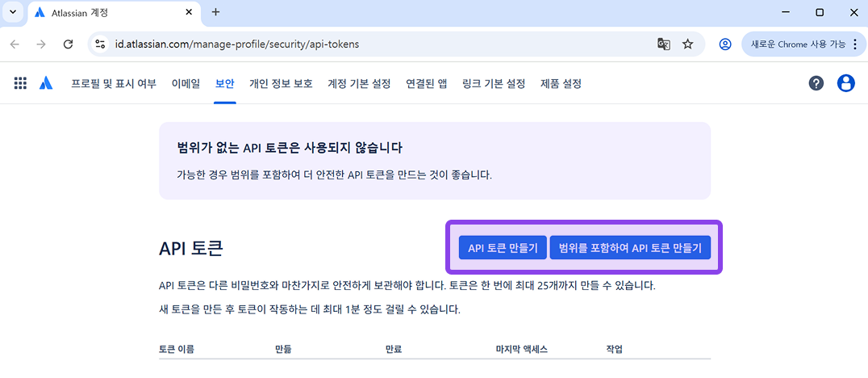The image size is (868, 378).
Task: Click the Google Translate icon
Action: click(664, 44)
